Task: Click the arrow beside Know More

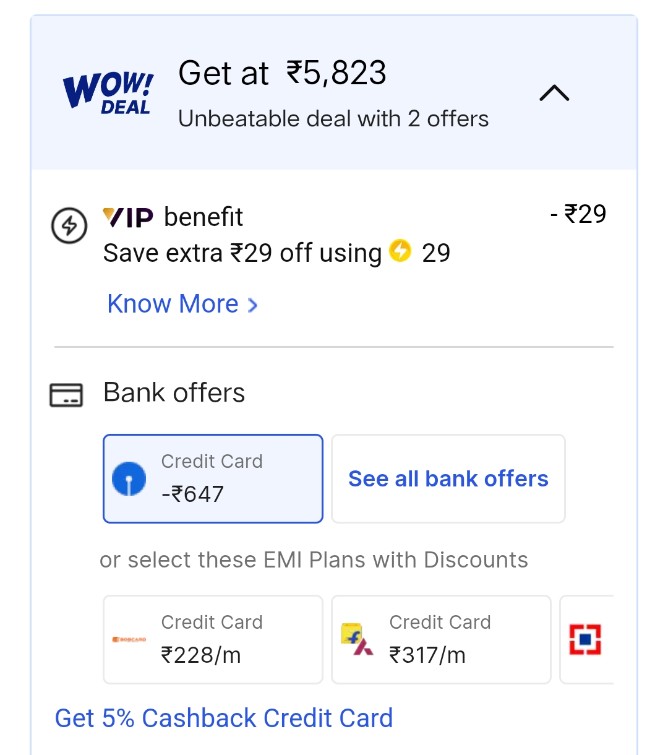Action: (252, 305)
